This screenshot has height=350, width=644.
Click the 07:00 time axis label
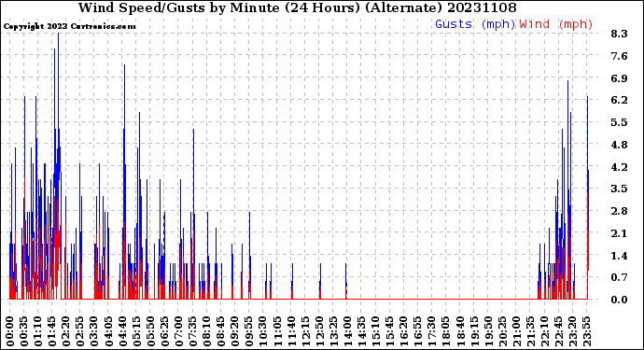point(178,331)
